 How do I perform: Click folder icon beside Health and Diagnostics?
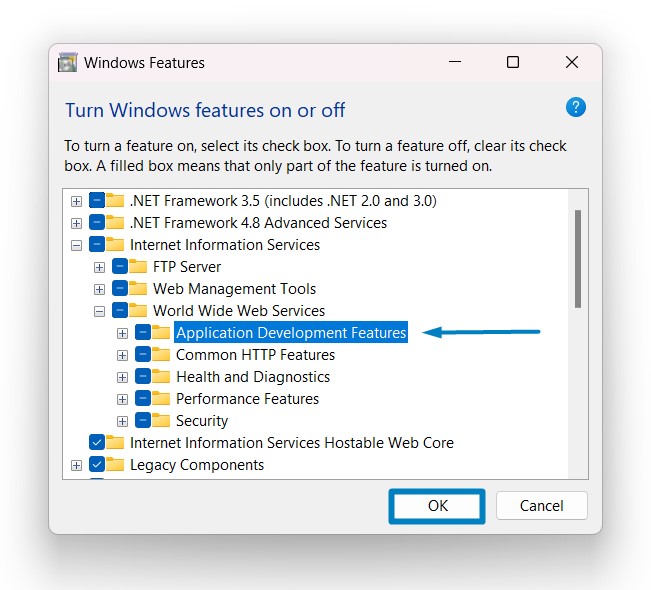pyautogui.click(x=161, y=376)
